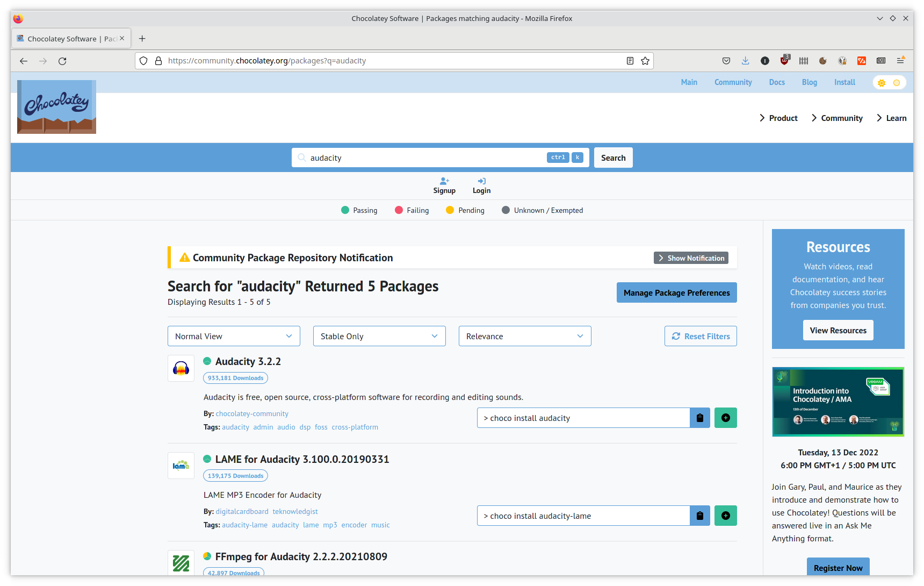Add audacity-lame with the green plus button
Viewport: 924px width, 586px height.
tap(726, 516)
